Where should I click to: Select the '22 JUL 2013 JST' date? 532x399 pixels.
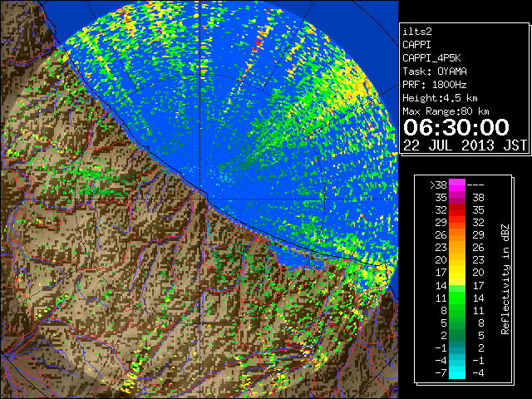click(465, 145)
